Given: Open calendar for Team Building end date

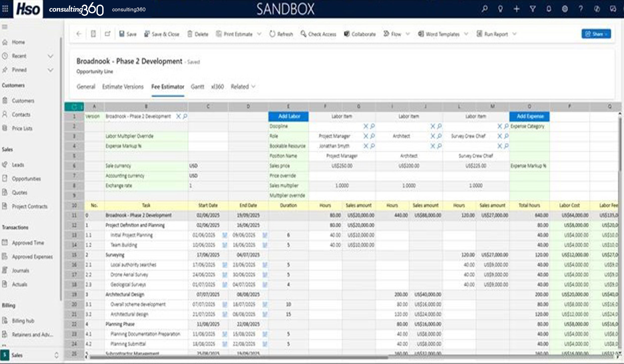Looking at the screenshot, I should coord(265,245).
